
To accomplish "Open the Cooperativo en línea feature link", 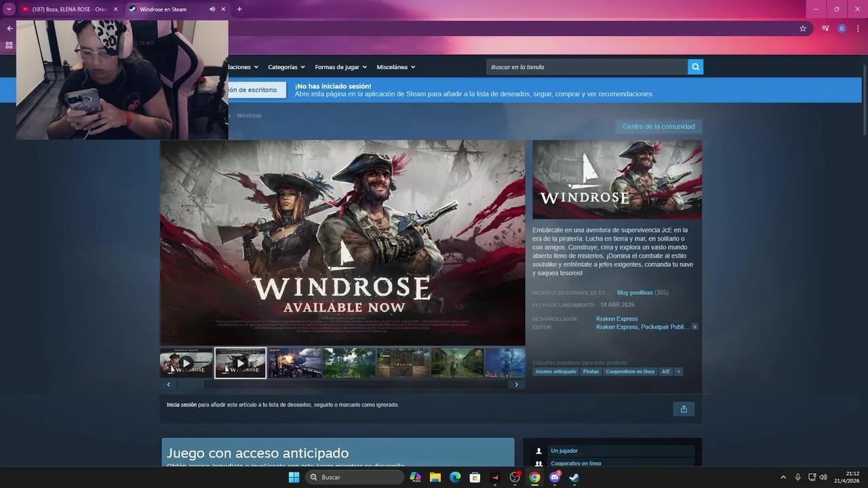I will tap(576, 464).
